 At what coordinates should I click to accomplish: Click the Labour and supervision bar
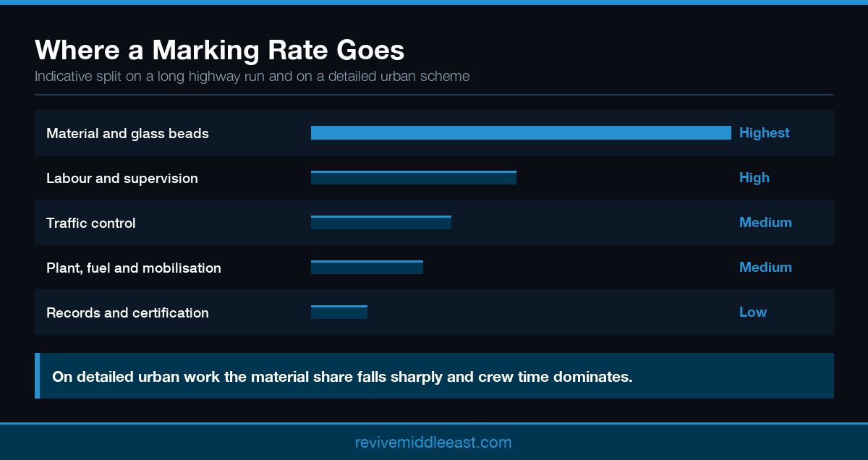[x=414, y=177]
